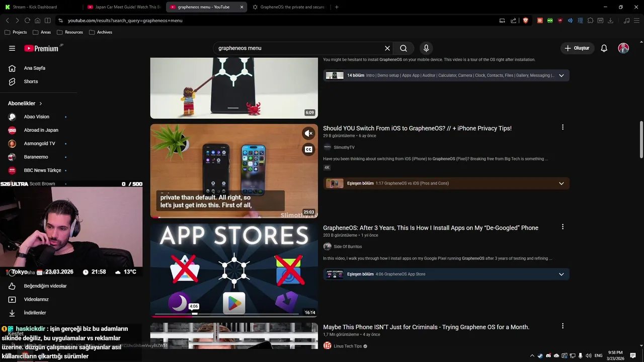Image resolution: width=644 pixels, height=362 pixels.
Task: Go forward in browser history
Action: tap(17, 21)
